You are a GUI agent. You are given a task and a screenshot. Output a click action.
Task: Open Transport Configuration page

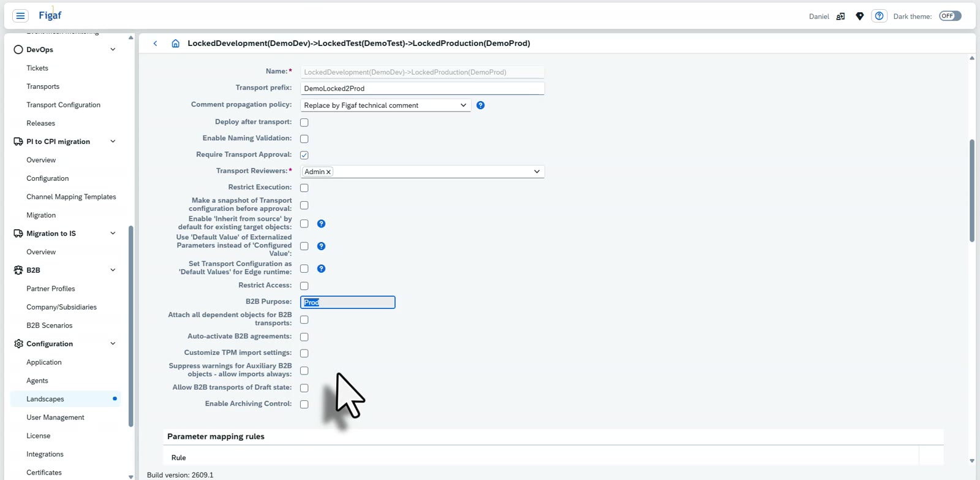pos(64,105)
